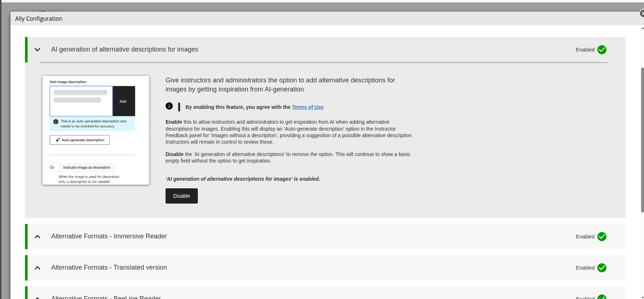
Task: Close the Ally Configuration dialog
Action: 642,14
